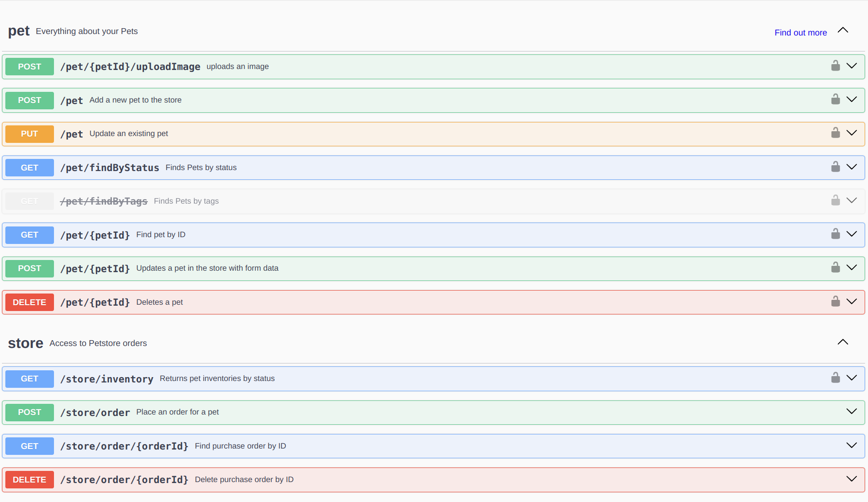Click 'Finds Pets by status' summary text
This screenshot has height=502, width=868.
pos(201,168)
